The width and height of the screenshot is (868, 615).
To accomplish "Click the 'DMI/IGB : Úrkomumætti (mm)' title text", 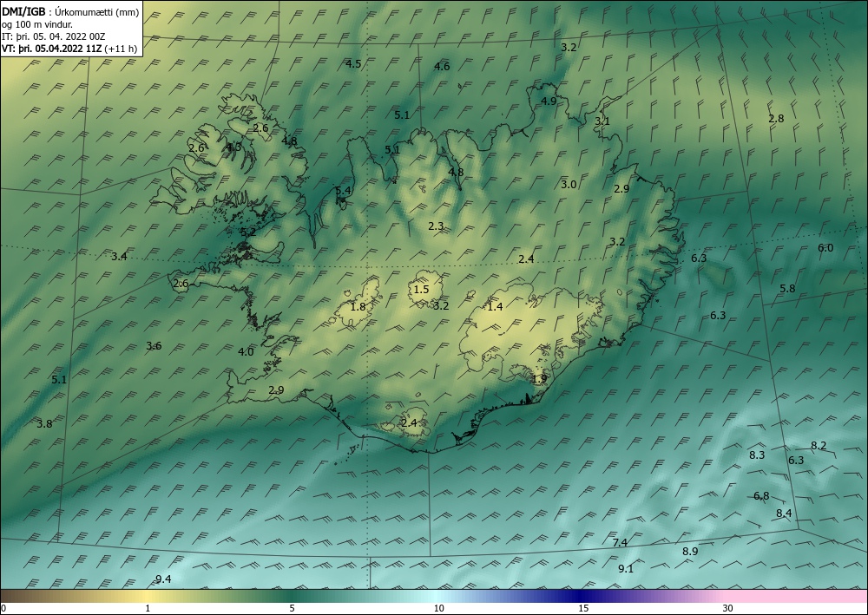I will pos(71,11).
